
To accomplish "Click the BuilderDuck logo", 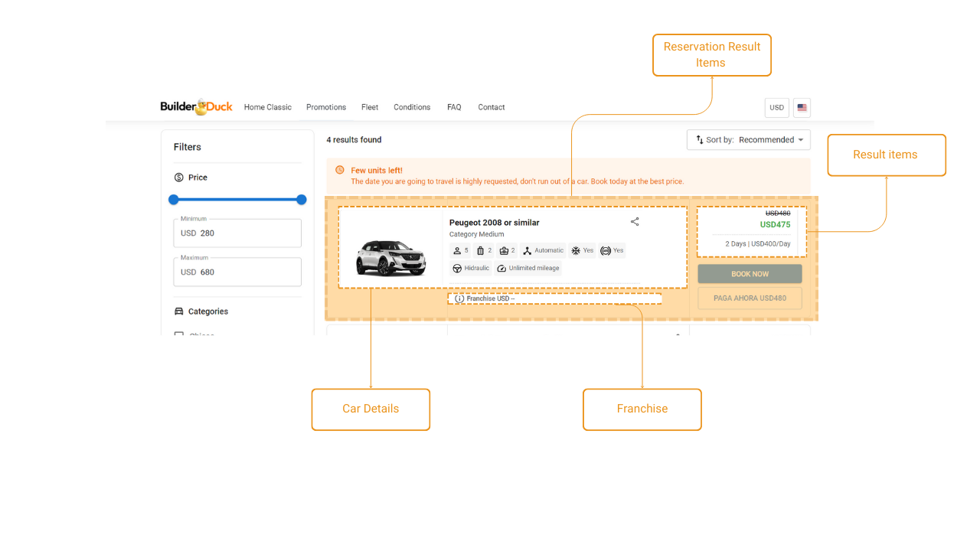I will [196, 107].
